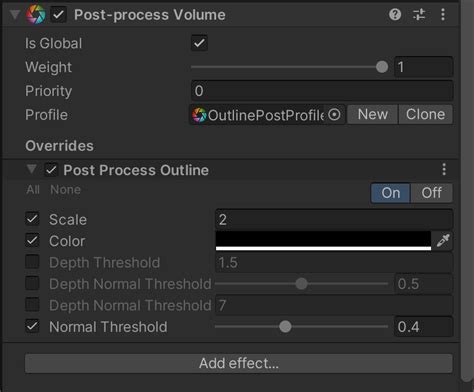Click the Add effect... button
This screenshot has height=392, width=474.
coord(239,363)
